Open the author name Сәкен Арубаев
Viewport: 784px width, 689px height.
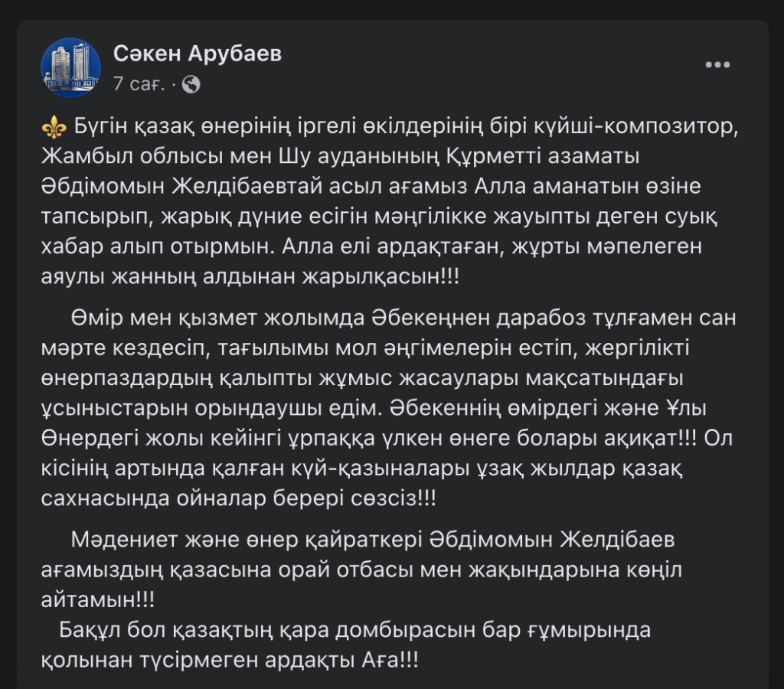(198, 54)
